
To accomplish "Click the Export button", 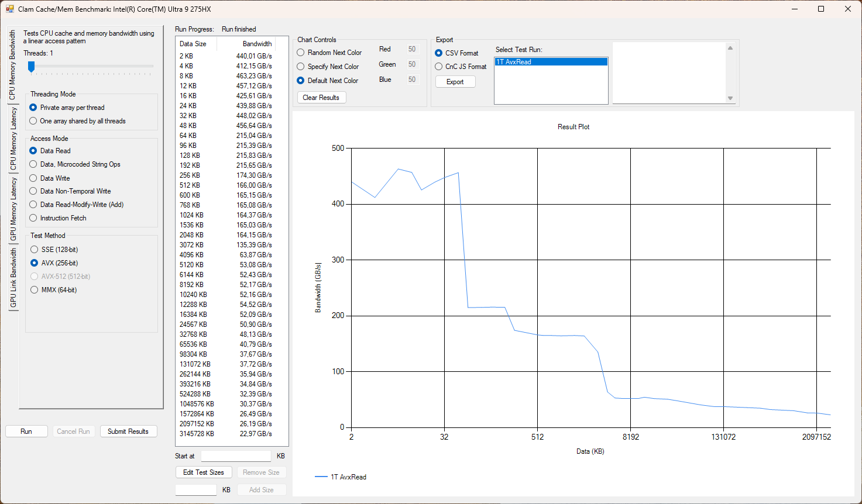I will 455,82.
